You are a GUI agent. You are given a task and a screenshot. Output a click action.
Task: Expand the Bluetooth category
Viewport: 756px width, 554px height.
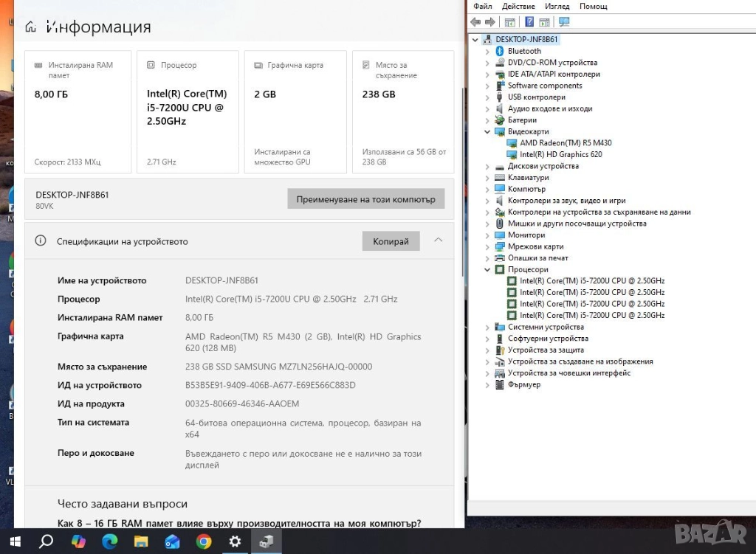[487, 52]
